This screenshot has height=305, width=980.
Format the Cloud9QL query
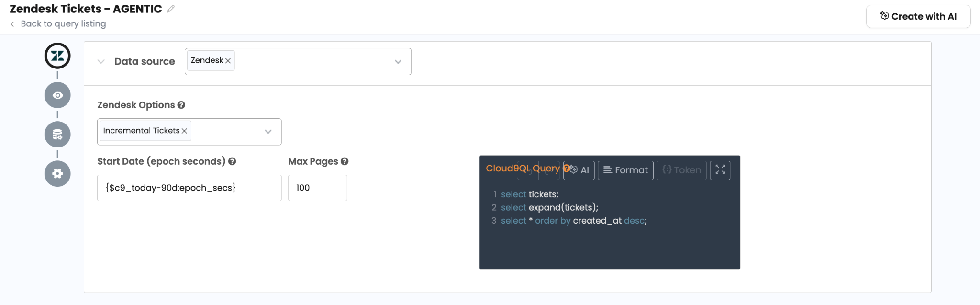[625, 170]
